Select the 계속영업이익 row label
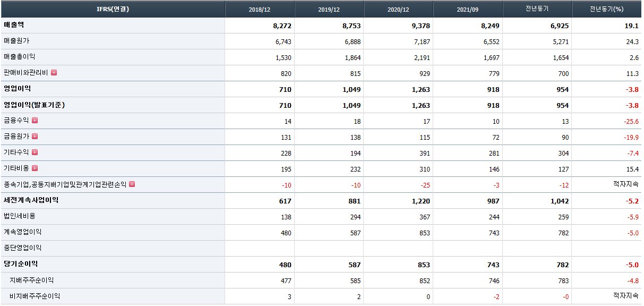The width and height of the screenshot is (644, 306). [x=23, y=232]
